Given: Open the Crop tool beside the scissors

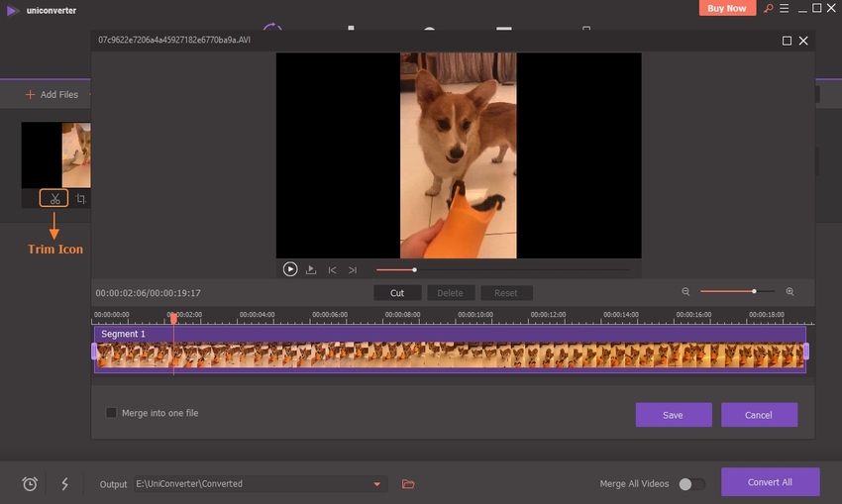Looking at the screenshot, I should click(x=81, y=199).
